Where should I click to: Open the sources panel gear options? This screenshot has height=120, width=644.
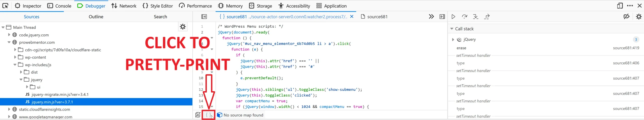(x=183, y=27)
